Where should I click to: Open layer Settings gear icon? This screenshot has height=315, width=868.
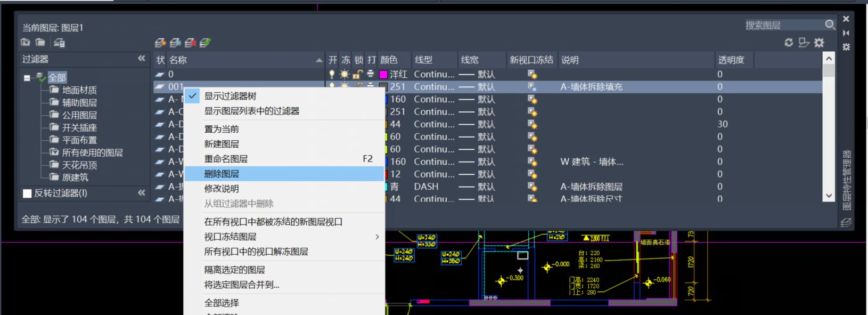(819, 43)
